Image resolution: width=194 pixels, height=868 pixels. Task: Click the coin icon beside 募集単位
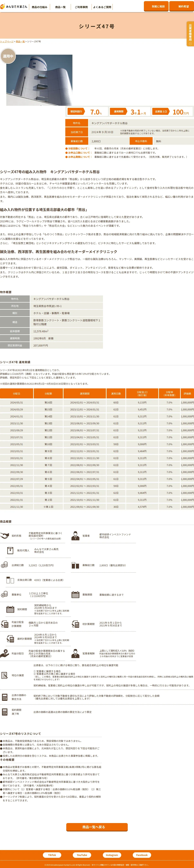pos(4,594)
